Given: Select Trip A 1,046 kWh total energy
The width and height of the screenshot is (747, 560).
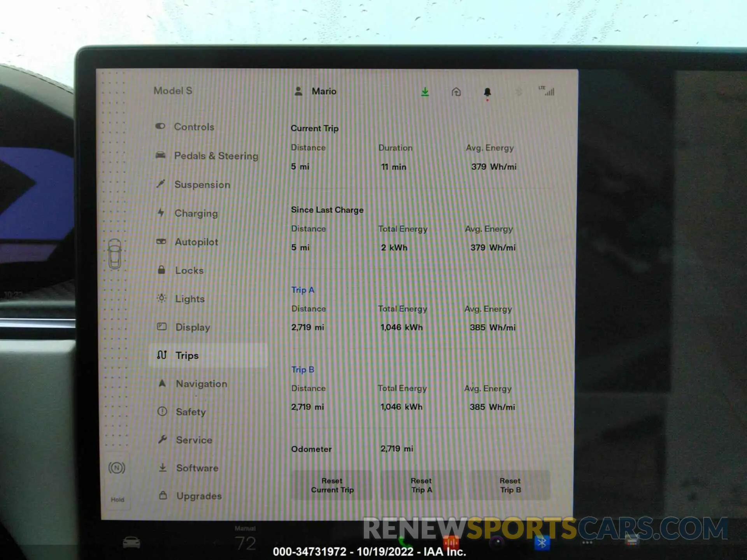Looking at the screenshot, I should pyautogui.click(x=402, y=327).
